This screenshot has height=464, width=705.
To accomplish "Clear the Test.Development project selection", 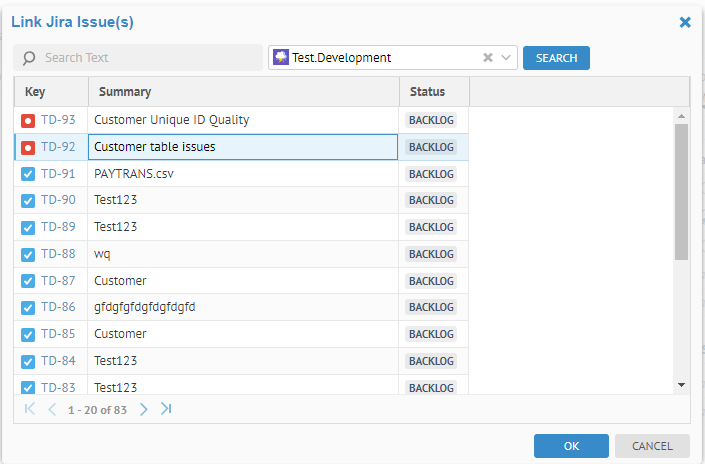I will tap(488, 58).
